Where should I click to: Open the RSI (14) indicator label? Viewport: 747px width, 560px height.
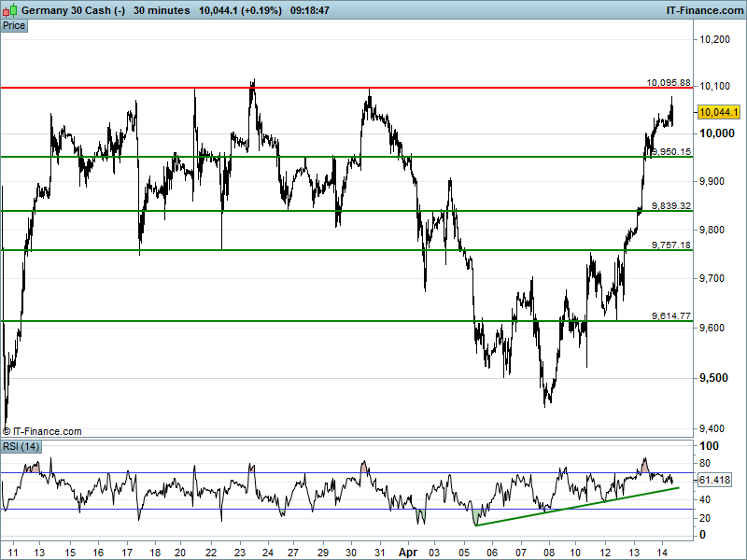[x=21, y=447]
